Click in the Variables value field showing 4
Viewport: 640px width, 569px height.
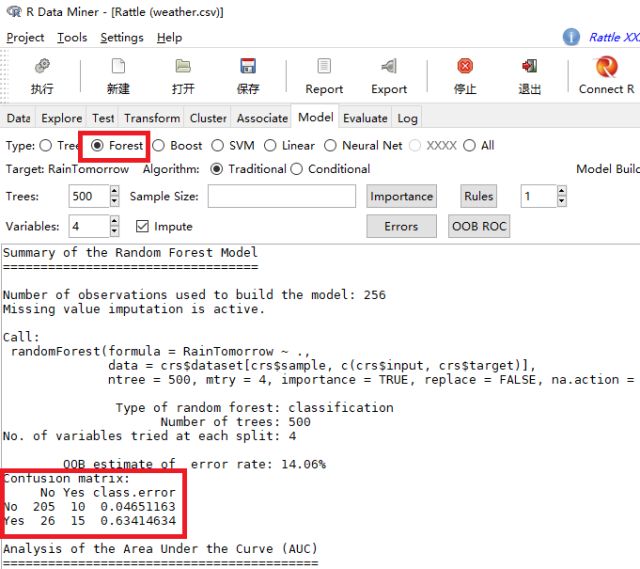pos(89,227)
